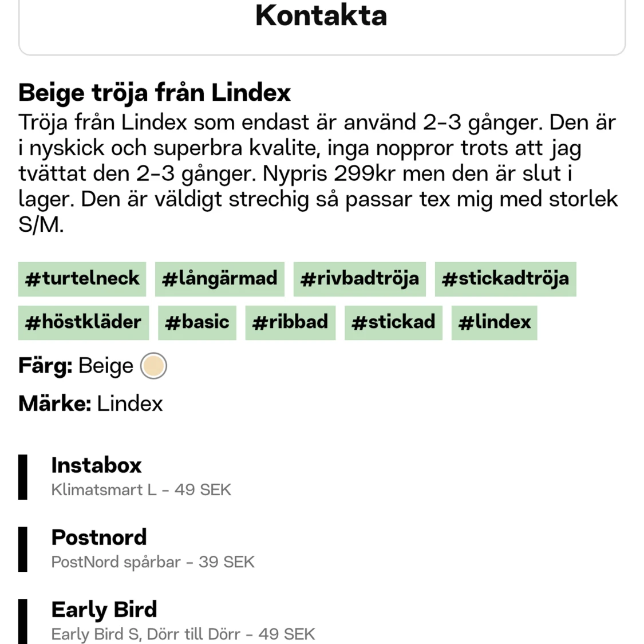
Task: Select the #ribbad hashtag
Action: 290,322
